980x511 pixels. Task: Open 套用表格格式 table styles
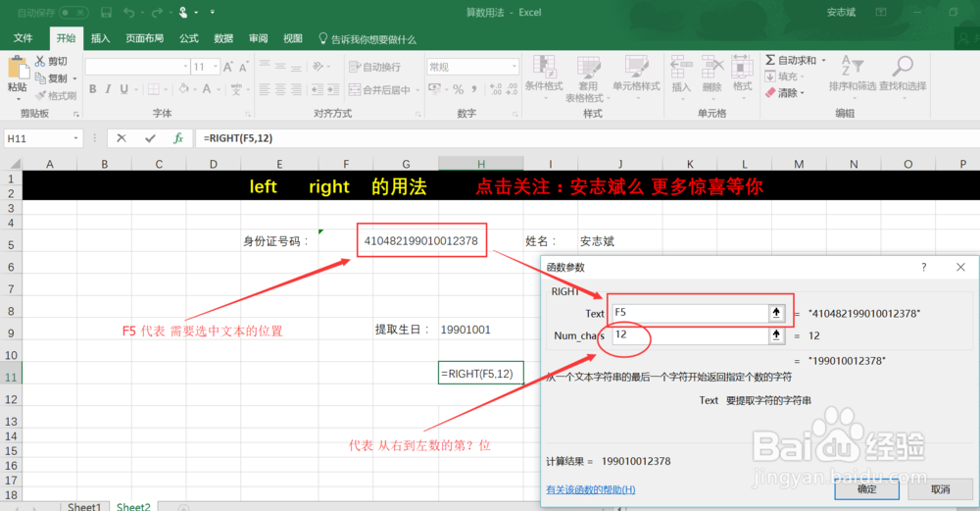point(587,79)
